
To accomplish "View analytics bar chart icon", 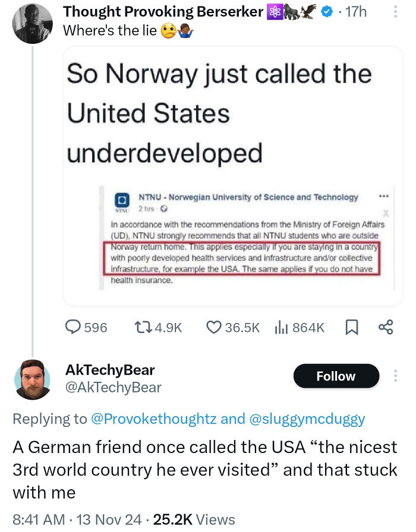I will coord(299,327).
